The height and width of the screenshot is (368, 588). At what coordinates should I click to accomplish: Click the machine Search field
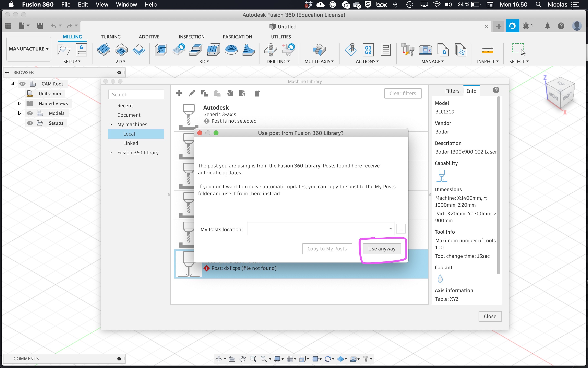coord(136,94)
